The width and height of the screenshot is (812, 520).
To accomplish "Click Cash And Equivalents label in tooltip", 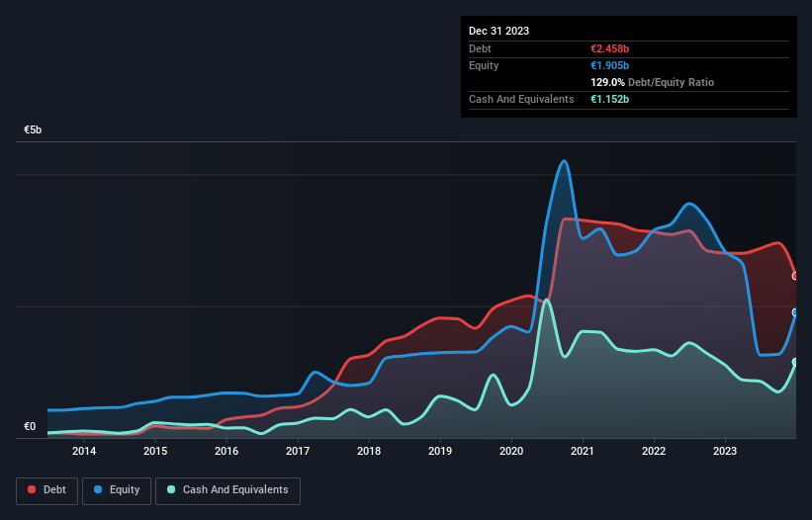I will [x=521, y=99].
